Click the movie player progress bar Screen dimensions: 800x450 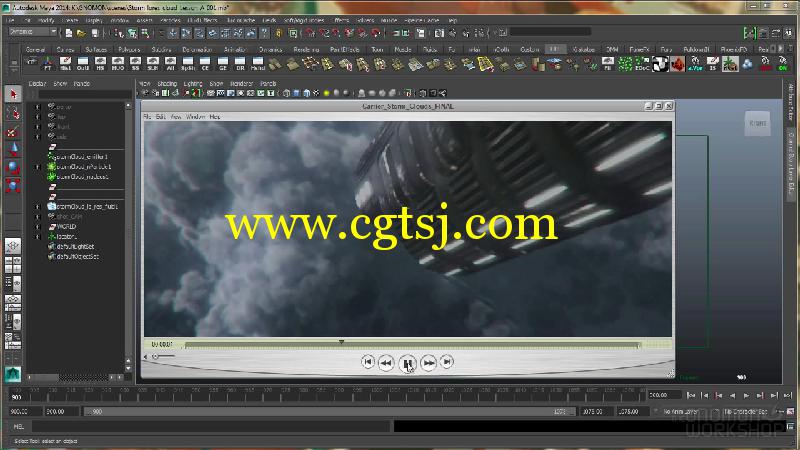click(x=412, y=345)
